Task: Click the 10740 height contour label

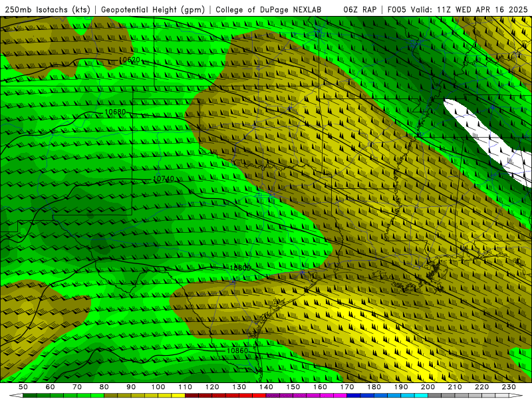Action: click(164, 179)
